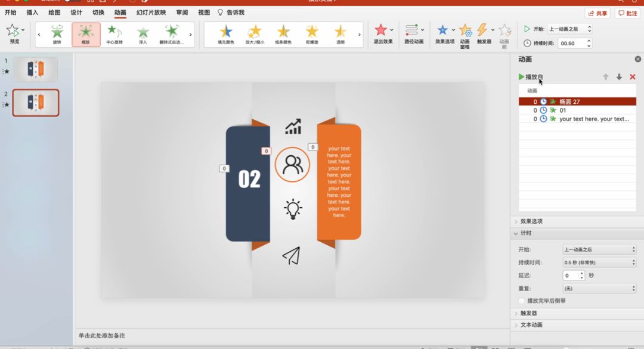Open the 路径动画 motion paths gallery
This screenshot has width=644, height=349.
(x=414, y=34)
